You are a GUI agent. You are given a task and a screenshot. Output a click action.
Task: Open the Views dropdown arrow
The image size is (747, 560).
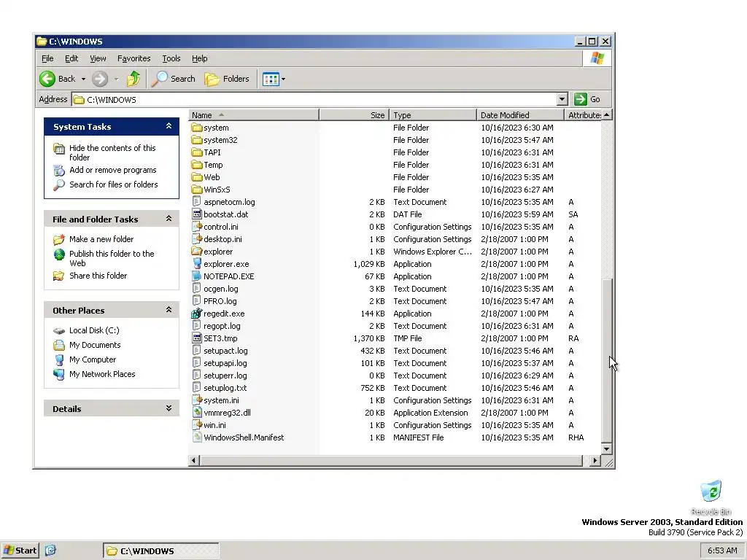coord(284,79)
